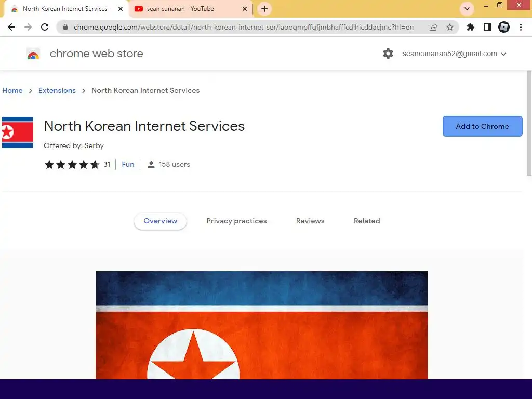Select the North Korean Internet Services browser tab

67,9
